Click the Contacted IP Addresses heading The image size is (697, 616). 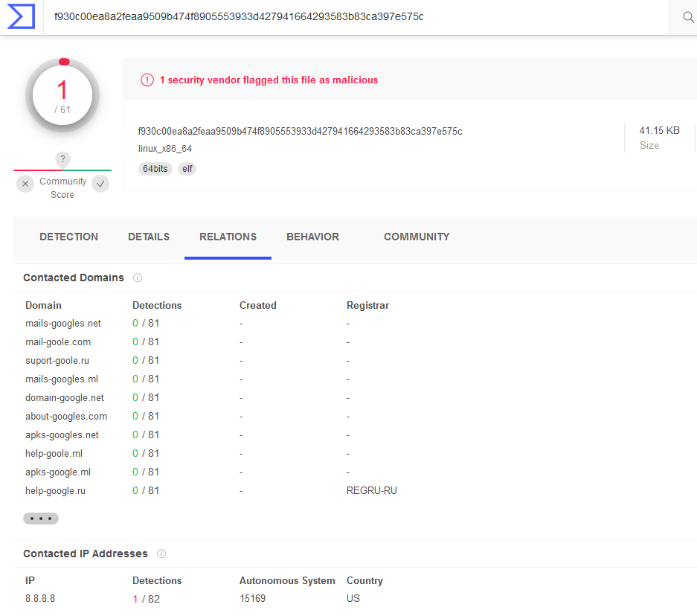(x=86, y=554)
